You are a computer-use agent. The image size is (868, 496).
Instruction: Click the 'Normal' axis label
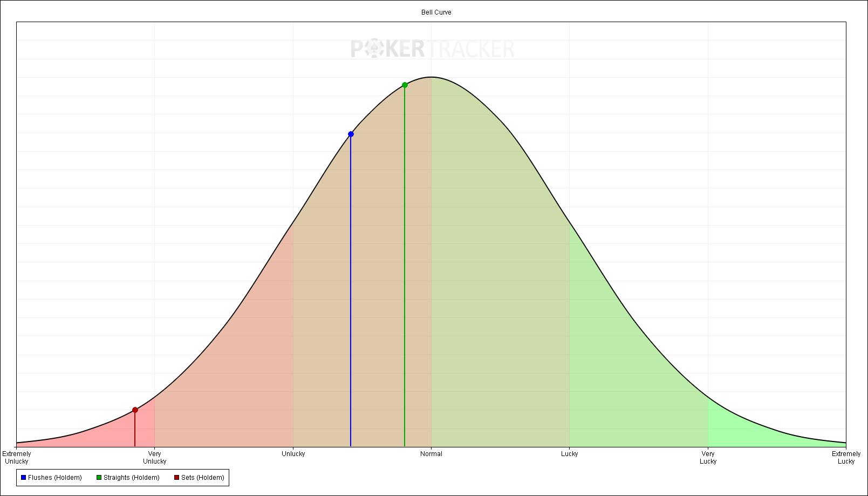coord(431,454)
